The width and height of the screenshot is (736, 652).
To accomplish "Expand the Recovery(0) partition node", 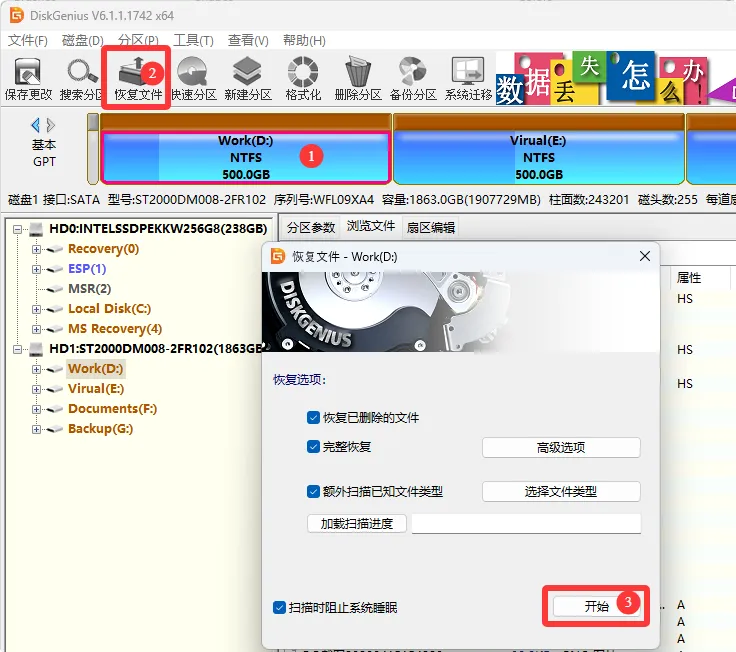I will click(36, 249).
